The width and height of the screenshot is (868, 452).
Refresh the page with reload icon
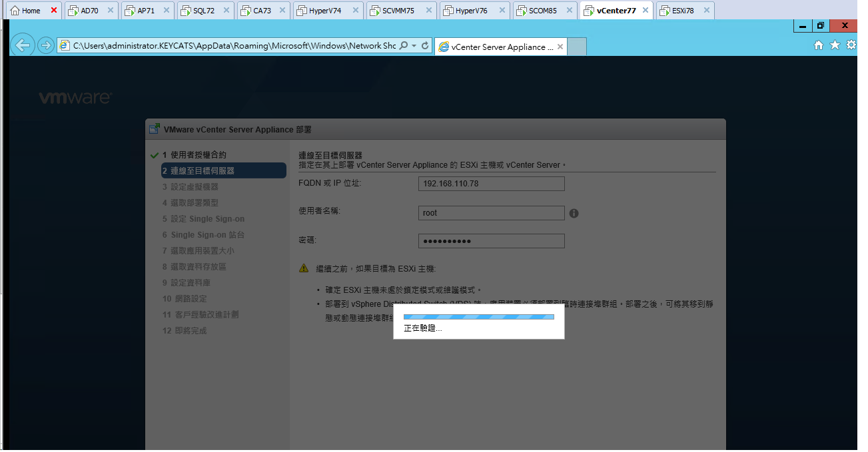point(425,46)
